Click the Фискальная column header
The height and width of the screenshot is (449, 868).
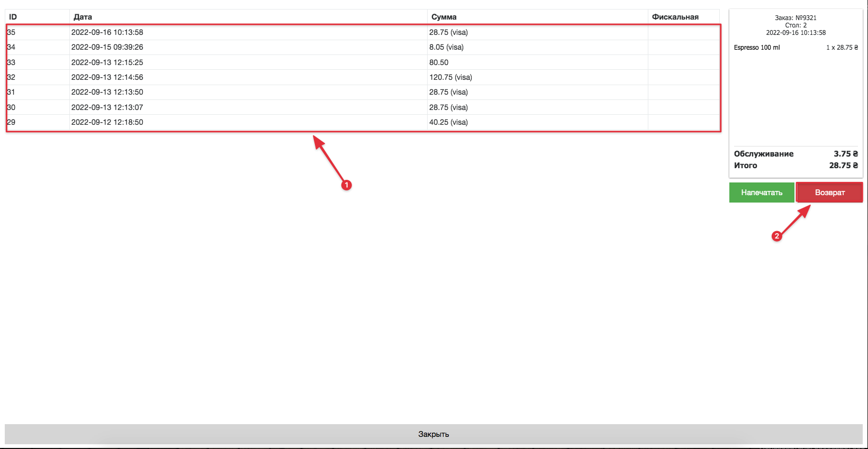point(675,17)
